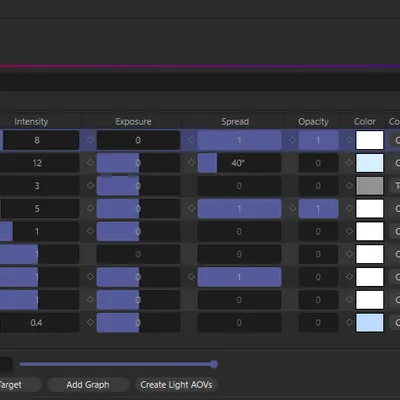Open blue color swatch in intensity 0.4 row
This screenshot has width=400, height=400.
pyautogui.click(x=370, y=323)
